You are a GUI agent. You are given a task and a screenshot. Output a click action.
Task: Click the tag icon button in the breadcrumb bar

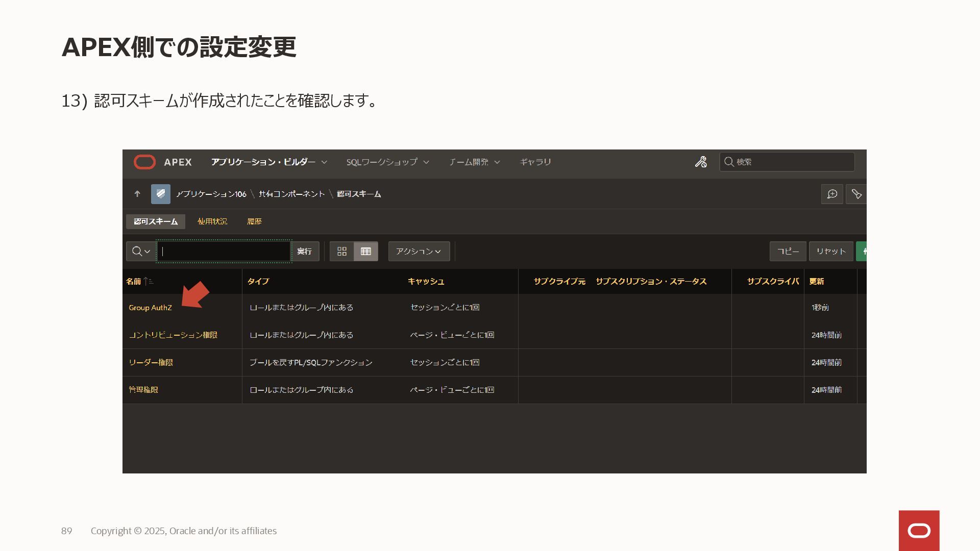pos(856,194)
